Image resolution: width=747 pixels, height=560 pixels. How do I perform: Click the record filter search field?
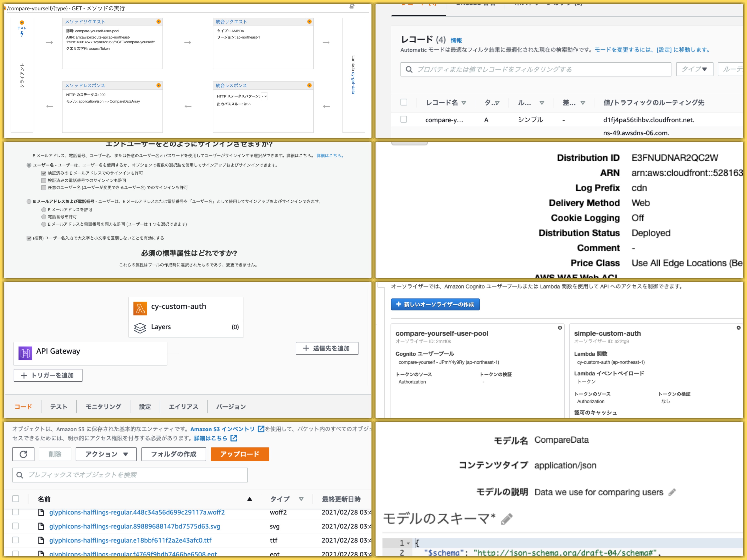coord(535,69)
